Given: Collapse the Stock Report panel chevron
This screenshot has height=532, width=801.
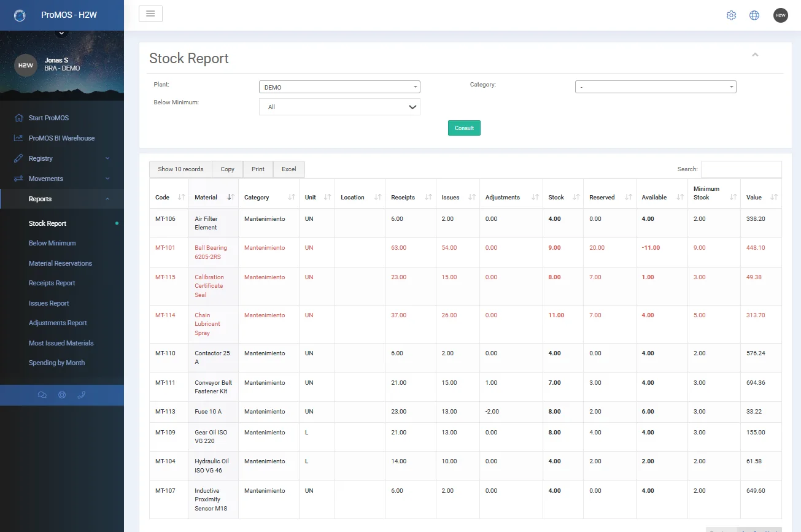Looking at the screenshot, I should [756, 55].
